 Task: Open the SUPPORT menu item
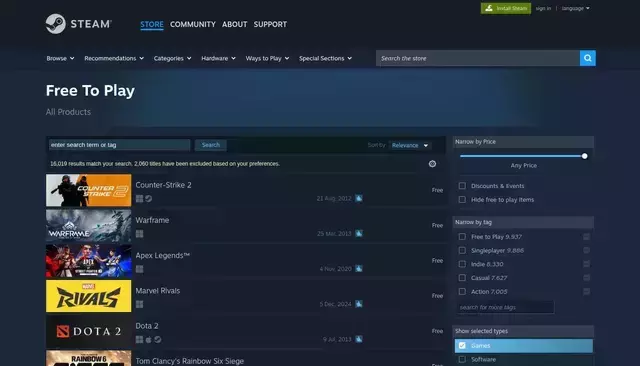(270, 24)
